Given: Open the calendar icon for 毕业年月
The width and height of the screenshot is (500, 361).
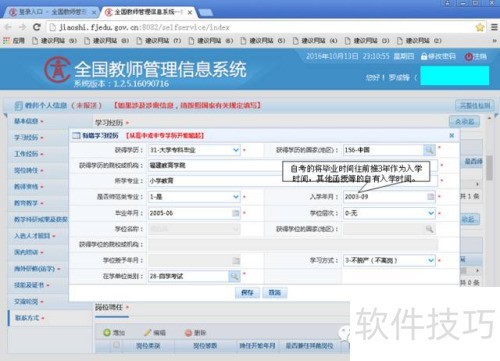Looking at the screenshot, I should (235, 213).
